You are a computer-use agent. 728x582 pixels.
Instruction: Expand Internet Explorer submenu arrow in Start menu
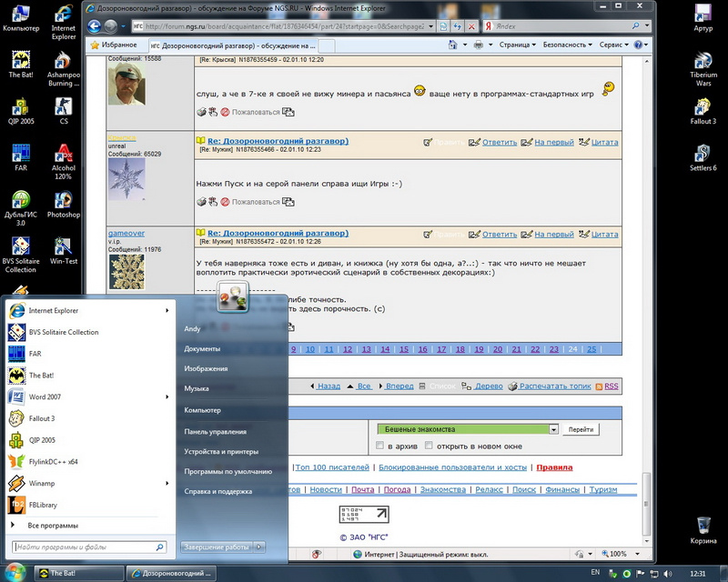(167, 310)
